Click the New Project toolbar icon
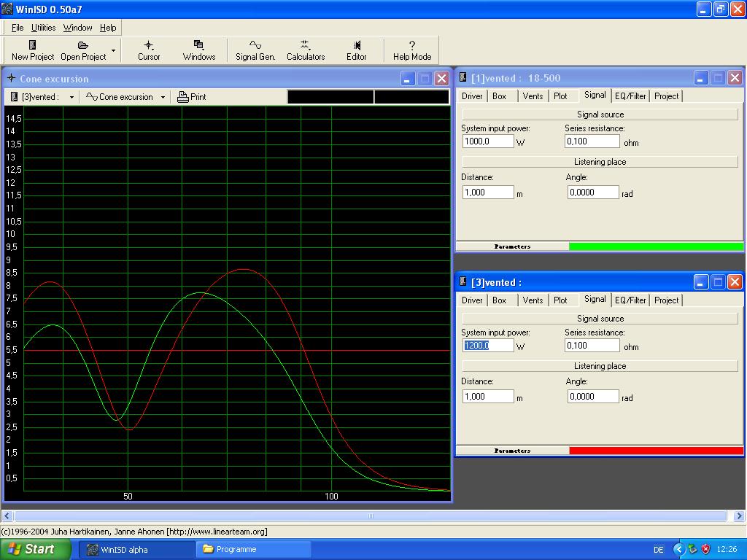The image size is (747, 560). point(33,46)
